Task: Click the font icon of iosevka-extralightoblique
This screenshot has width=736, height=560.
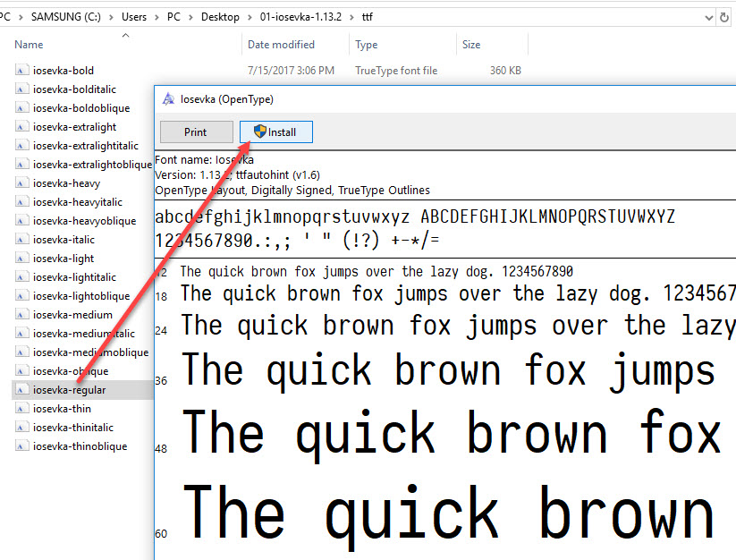Action: 21,165
